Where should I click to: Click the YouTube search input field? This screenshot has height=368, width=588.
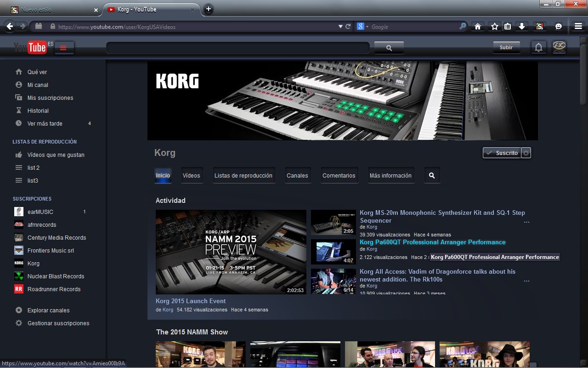[237, 48]
